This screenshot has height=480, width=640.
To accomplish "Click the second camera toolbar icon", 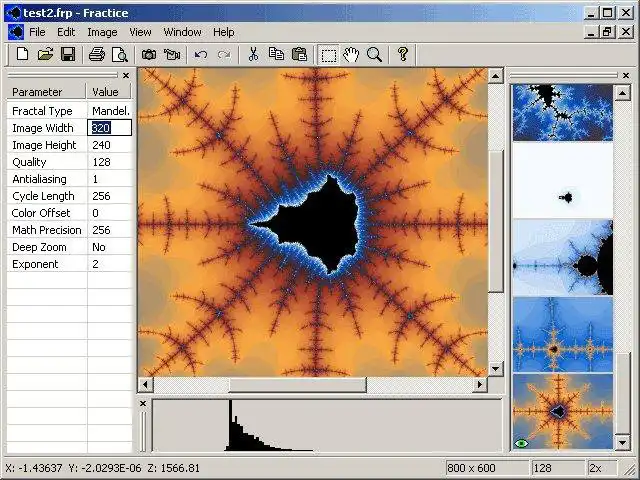I will pos(172,54).
